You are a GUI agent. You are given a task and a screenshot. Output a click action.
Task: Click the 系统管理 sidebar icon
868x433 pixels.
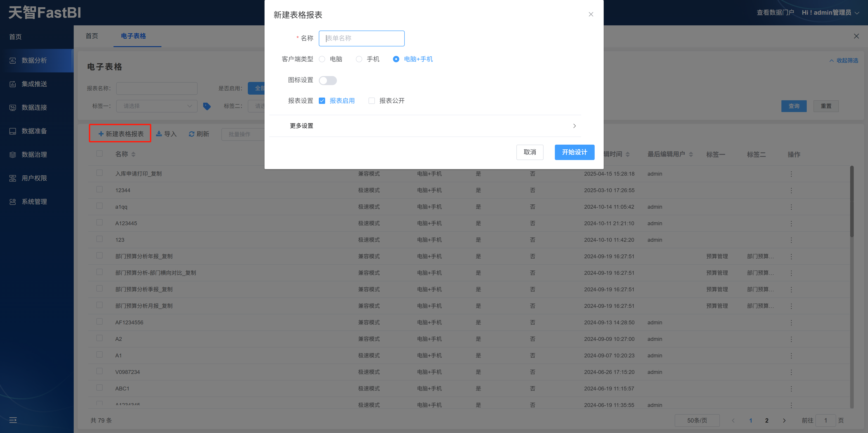tap(12, 202)
